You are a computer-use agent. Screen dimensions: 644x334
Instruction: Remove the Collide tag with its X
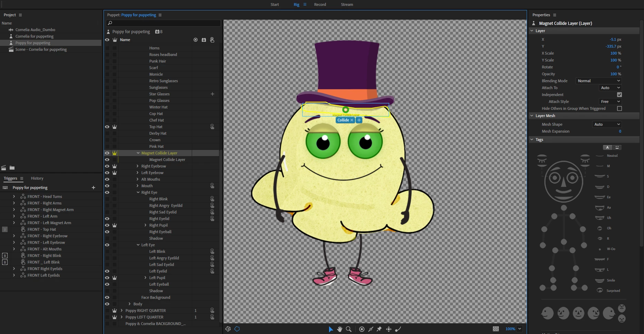(352, 120)
